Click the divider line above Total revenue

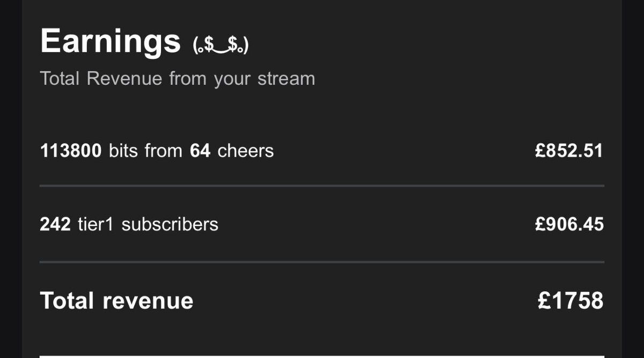pyautogui.click(x=322, y=262)
